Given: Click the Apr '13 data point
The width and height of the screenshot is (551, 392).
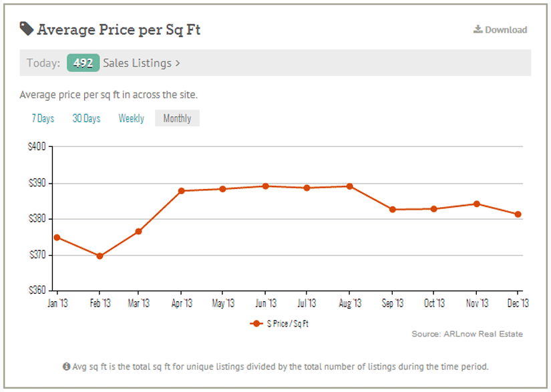Looking at the screenshot, I should 182,191.
